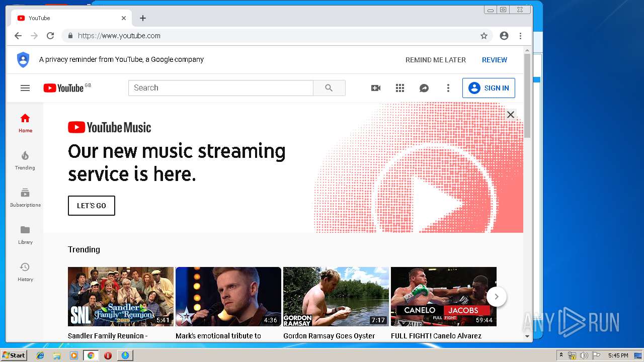Screen dimensions: 644x362
Task: Click the LET'S GO button
Action: point(92,206)
